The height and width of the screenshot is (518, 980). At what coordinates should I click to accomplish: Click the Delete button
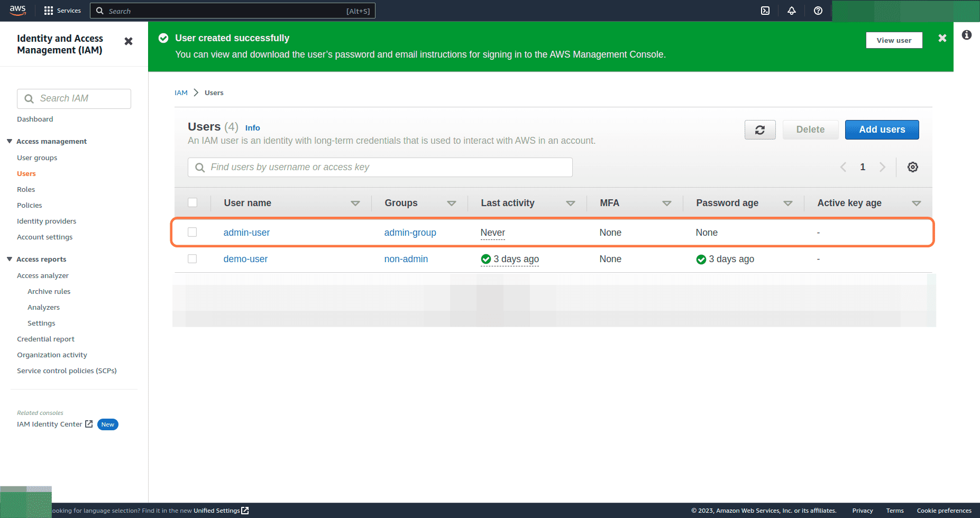(811, 129)
